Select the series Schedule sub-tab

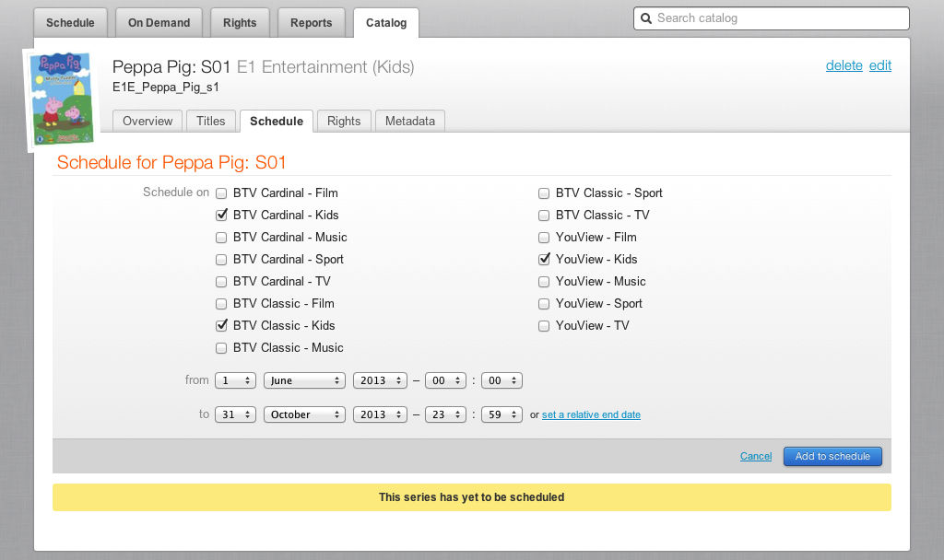coord(277,121)
